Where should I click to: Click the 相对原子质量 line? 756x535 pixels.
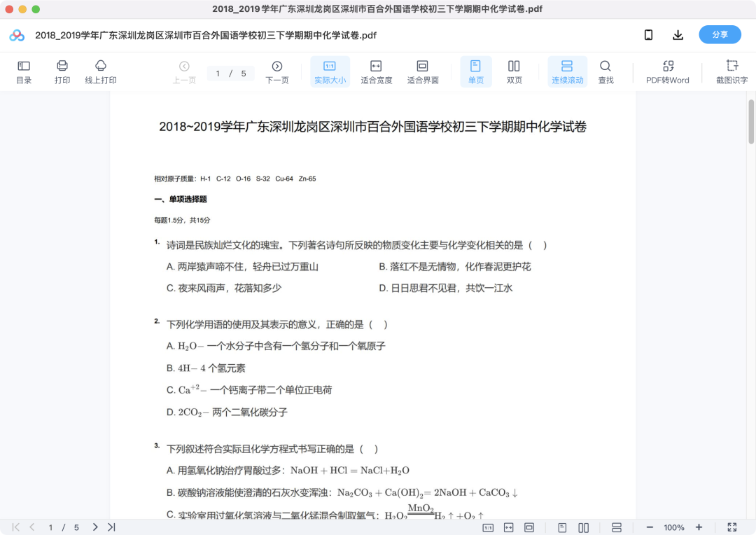click(x=234, y=179)
